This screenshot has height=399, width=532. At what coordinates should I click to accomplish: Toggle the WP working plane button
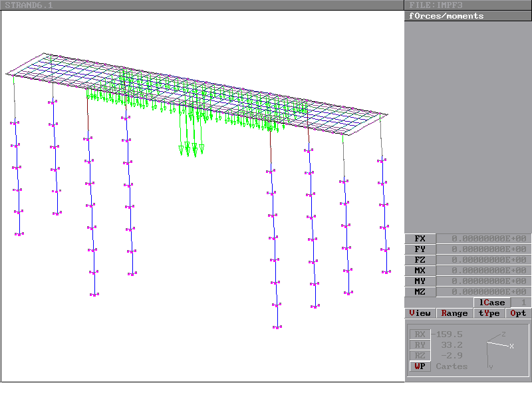tap(420, 366)
